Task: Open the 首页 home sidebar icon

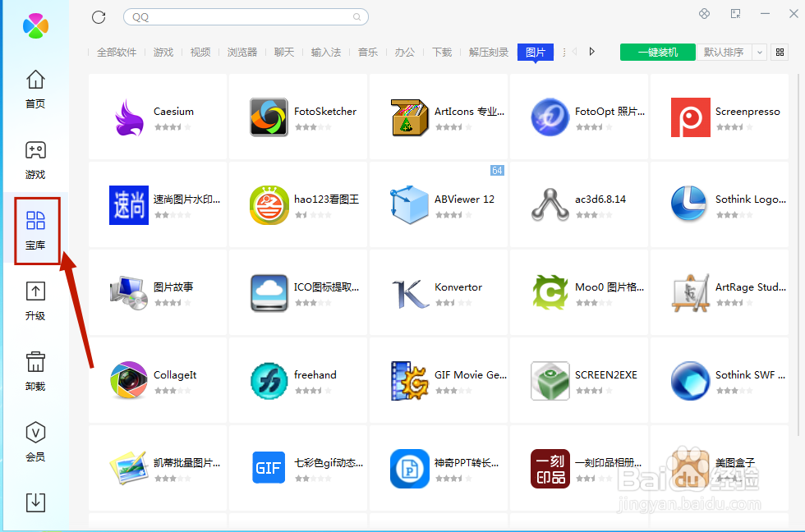Action: tap(35, 89)
